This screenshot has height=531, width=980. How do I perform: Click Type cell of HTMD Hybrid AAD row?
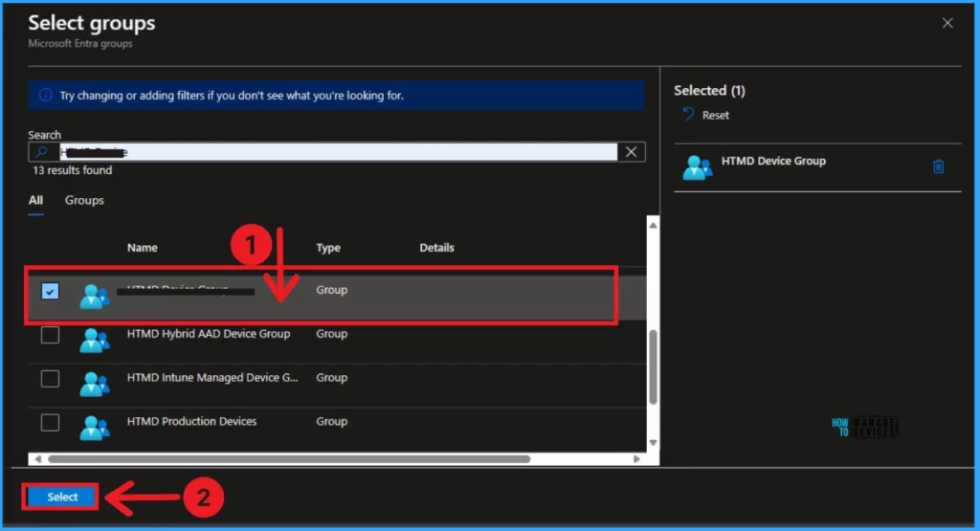coord(331,334)
